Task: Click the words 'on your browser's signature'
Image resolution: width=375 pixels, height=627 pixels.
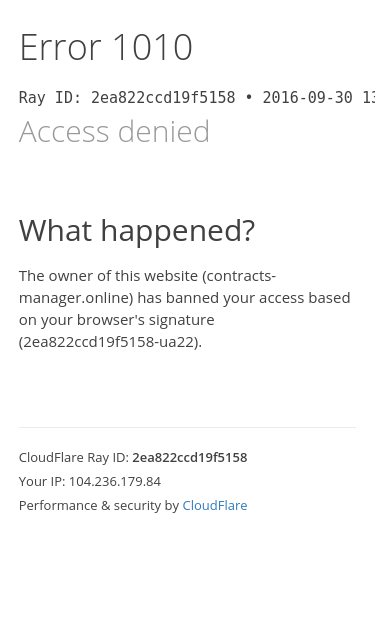Action: pyautogui.click(x=117, y=320)
